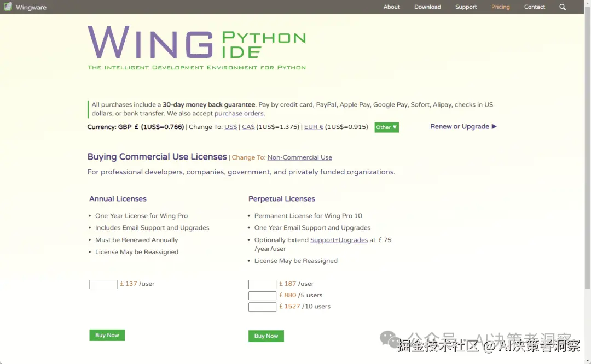The height and width of the screenshot is (364, 591).
Task: Click '30-day money back guarantee' text
Action: [x=209, y=104]
